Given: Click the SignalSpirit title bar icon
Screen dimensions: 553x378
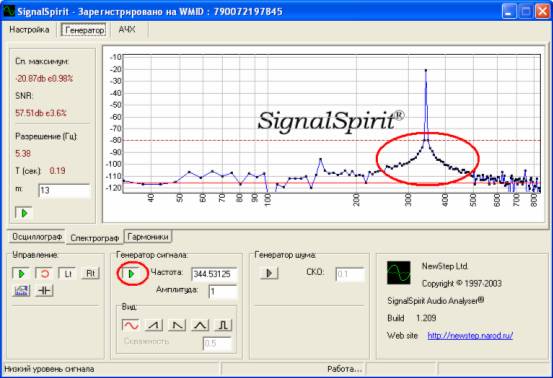Looking at the screenshot, I should click(9, 11).
